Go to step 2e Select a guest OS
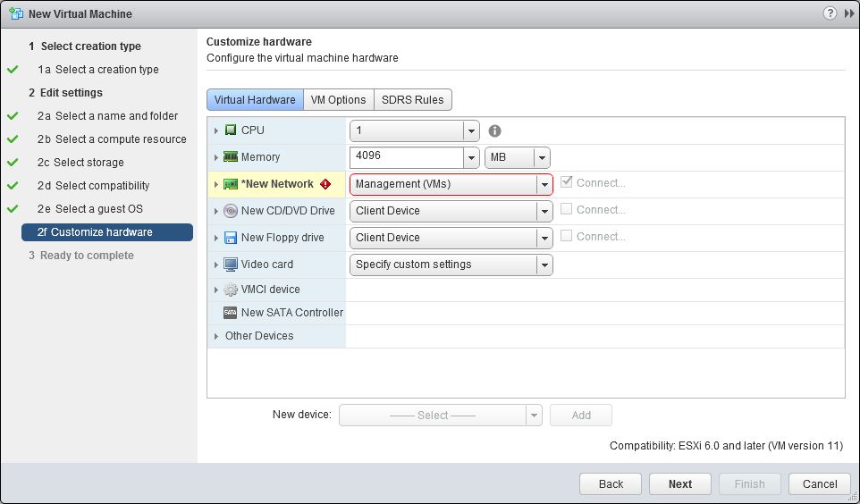Screen dimensions: 860x504 point(90,209)
